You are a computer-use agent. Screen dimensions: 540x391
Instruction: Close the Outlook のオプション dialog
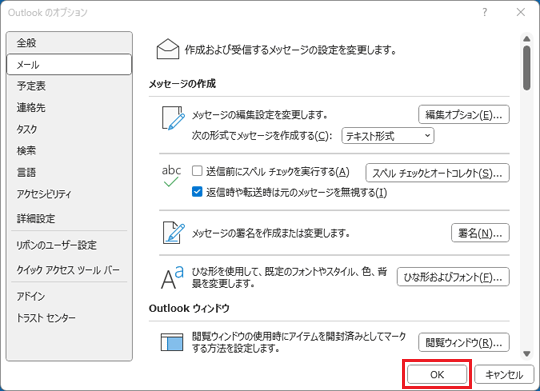(521, 12)
